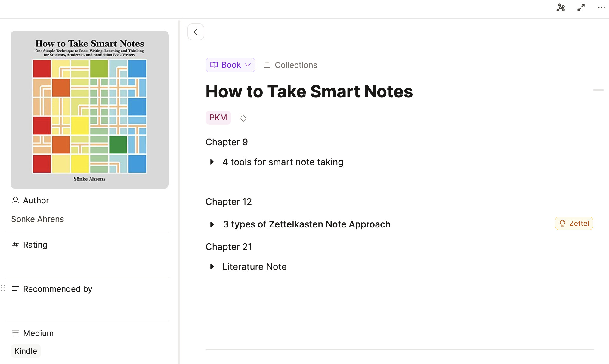Expand the 4 tools for smart note taking toggle

(212, 162)
